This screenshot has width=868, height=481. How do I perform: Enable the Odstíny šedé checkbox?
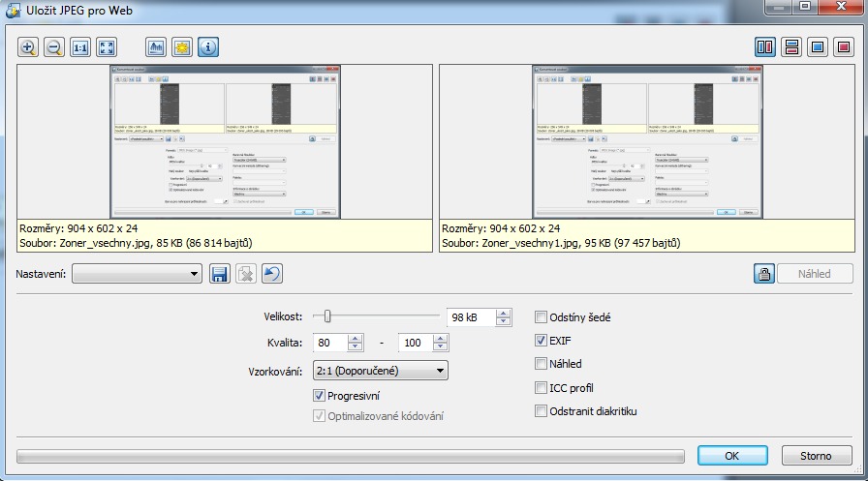[542, 316]
